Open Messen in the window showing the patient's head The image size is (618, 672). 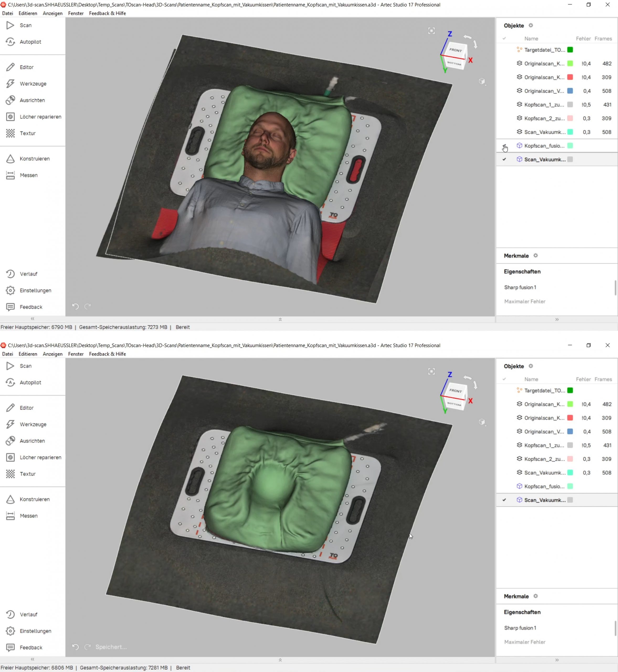22,175
